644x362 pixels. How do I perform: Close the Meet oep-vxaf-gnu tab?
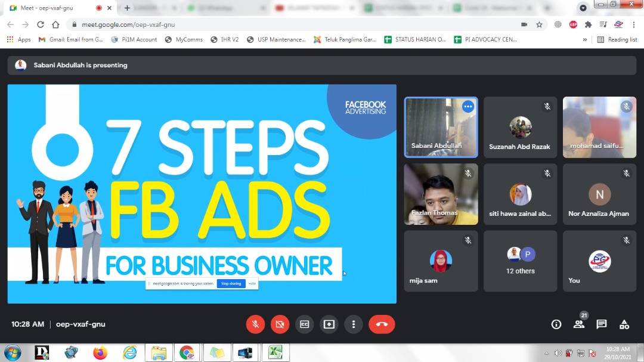coord(109,8)
